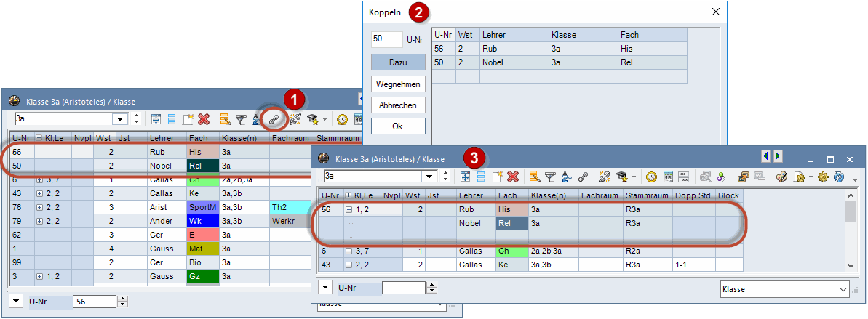The width and height of the screenshot is (868, 319).
Task: Click the calendar icon in the front window toolbar
Action: pyautogui.click(x=667, y=177)
